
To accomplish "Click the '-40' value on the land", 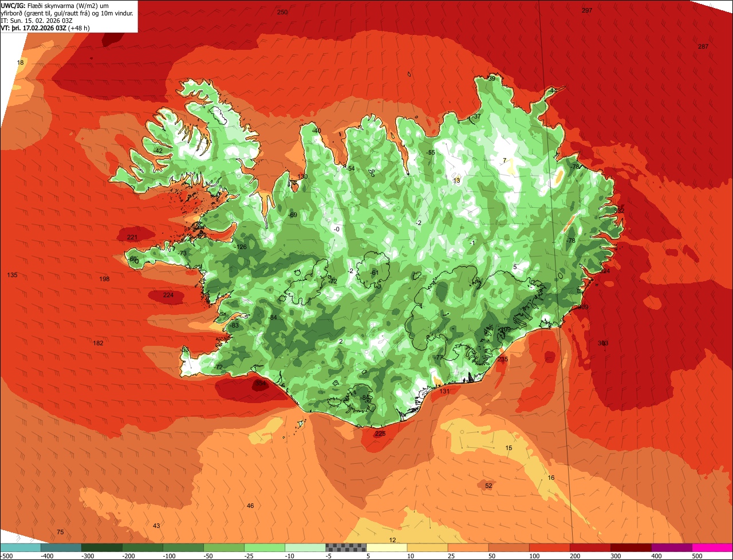I will pyautogui.click(x=317, y=131).
